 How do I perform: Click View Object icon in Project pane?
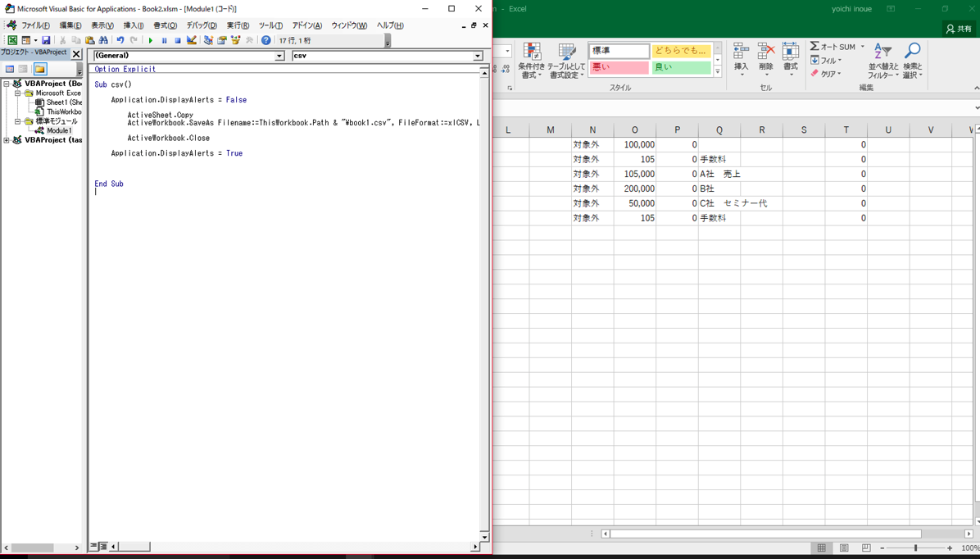tap(23, 69)
